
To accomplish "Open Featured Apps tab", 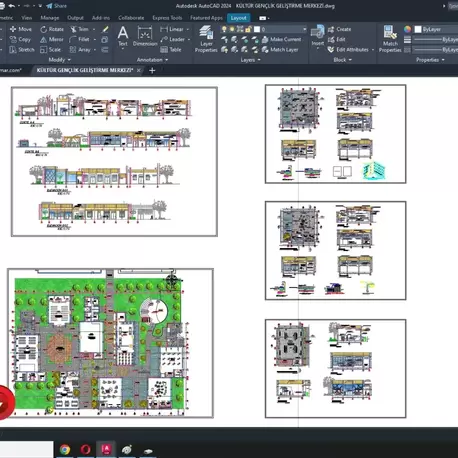I will [x=206, y=18].
